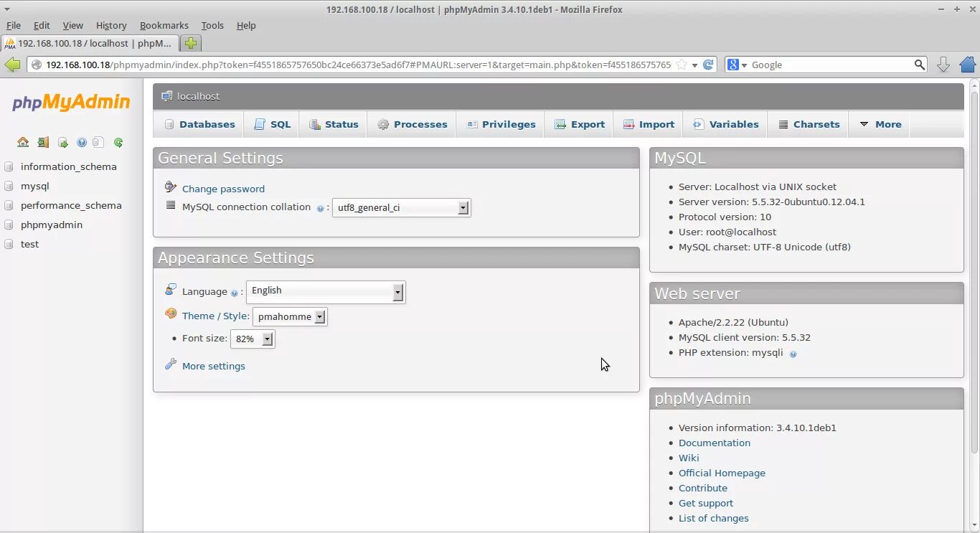Viewport: 980px width, 533px height.
Task: Click the List of changes link
Action: pyautogui.click(x=714, y=518)
